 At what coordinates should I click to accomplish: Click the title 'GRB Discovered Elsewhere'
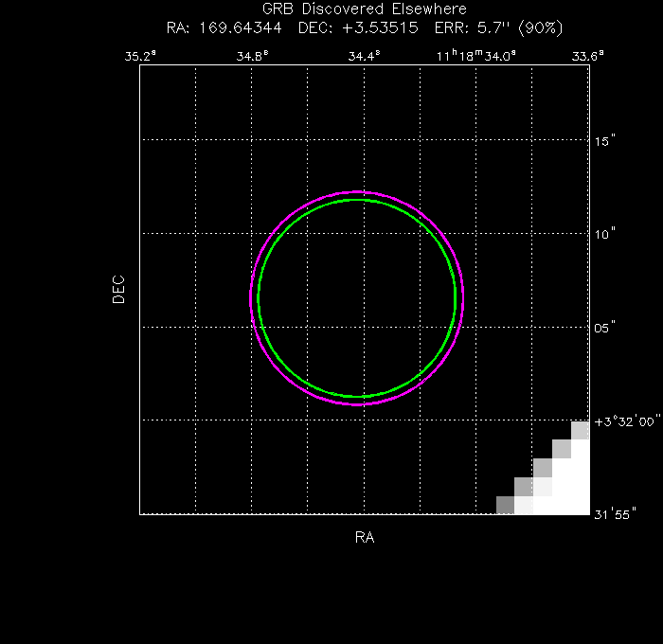pos(364,9)
